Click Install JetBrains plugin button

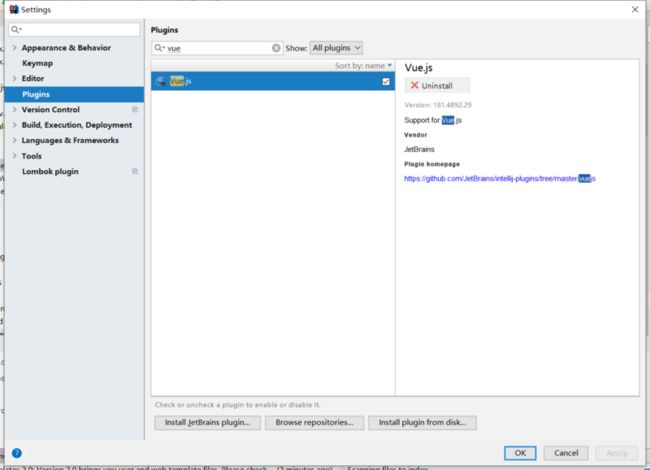click(x=207, y=423)
